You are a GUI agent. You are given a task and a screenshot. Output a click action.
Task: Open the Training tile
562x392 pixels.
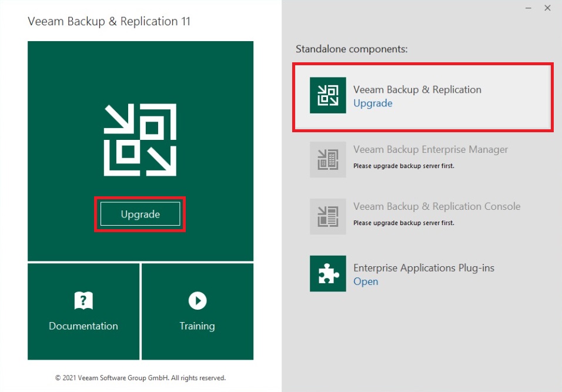[198, 311]
